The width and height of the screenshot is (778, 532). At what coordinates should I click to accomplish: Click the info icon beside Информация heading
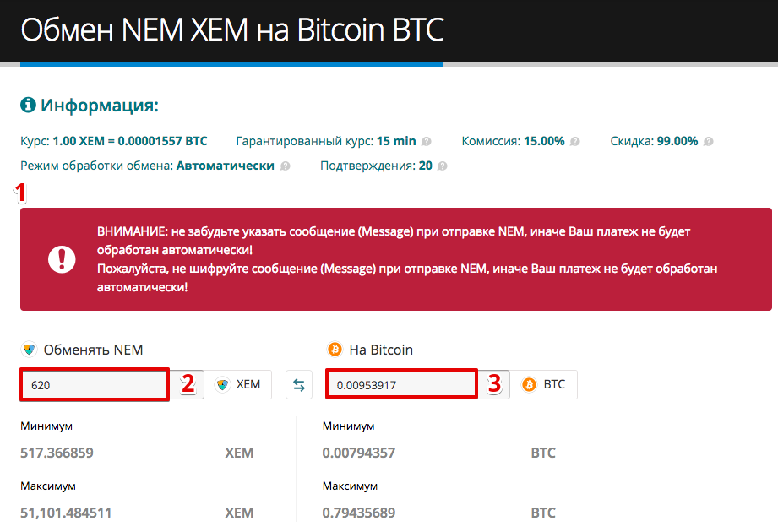point(28,105)
